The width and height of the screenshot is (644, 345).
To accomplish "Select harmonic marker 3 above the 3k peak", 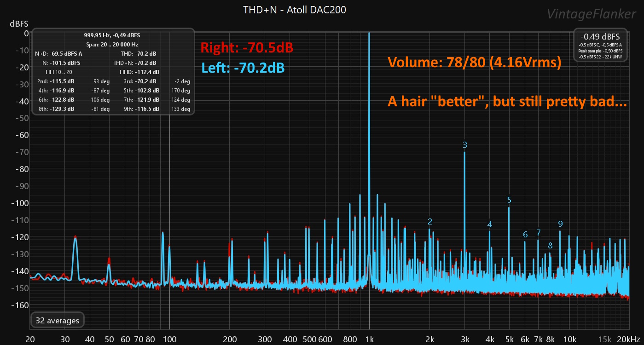I will click(x=465, y=145).
